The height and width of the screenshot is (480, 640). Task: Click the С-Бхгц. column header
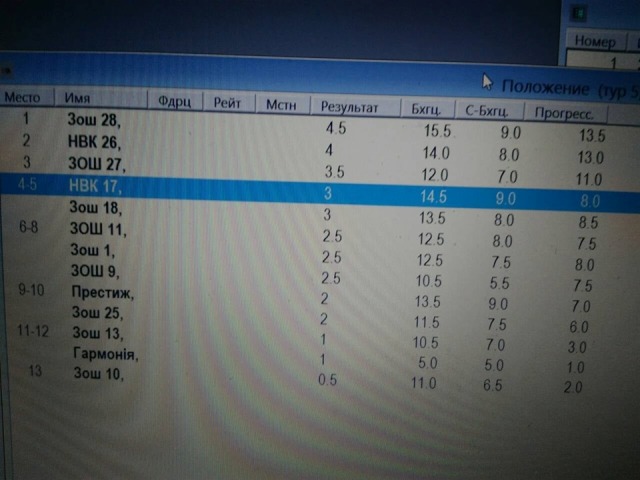489,111
